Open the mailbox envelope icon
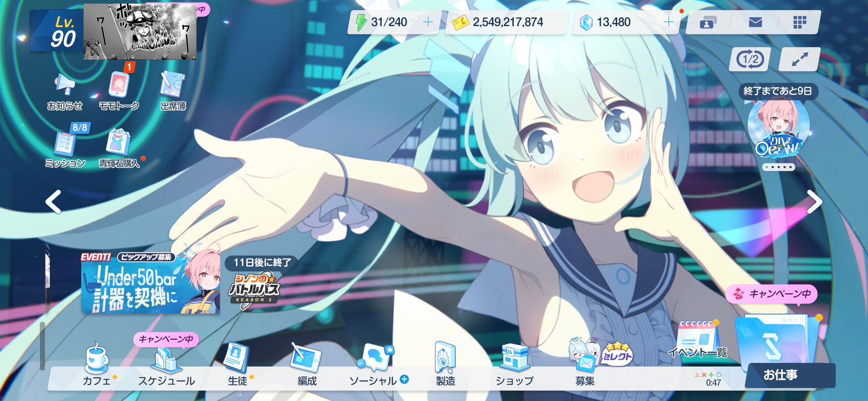This screenshot has width=868, height=401. [x=755, y=22]
